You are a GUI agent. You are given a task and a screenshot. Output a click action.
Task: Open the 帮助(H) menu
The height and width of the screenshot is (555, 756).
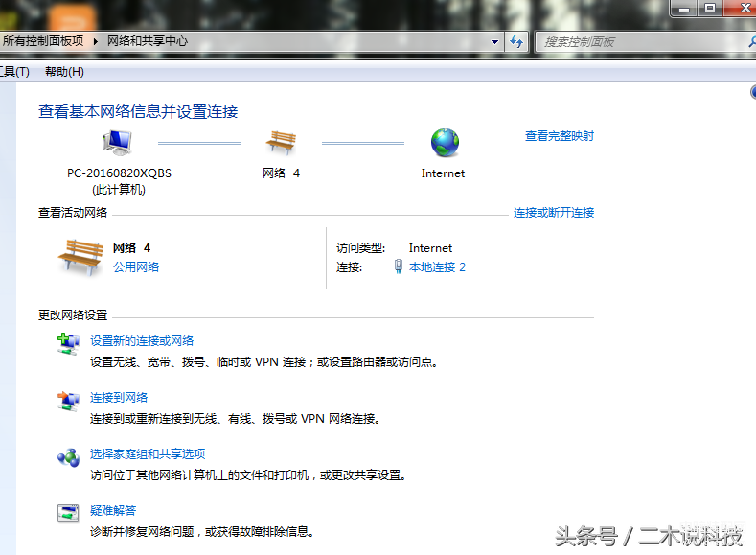64,72
